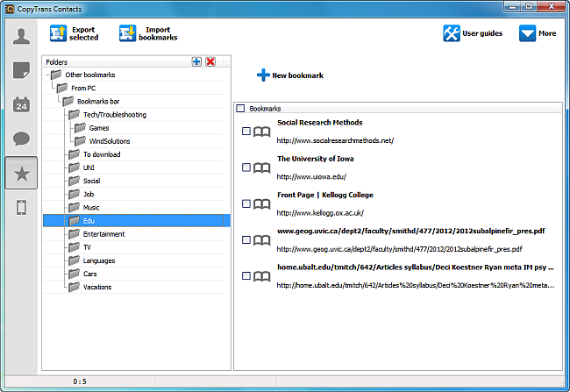570x392 pixels.
Task: Open the Calendar section in the sidebar
Action: pyautogui.click(x=21, y=104)
